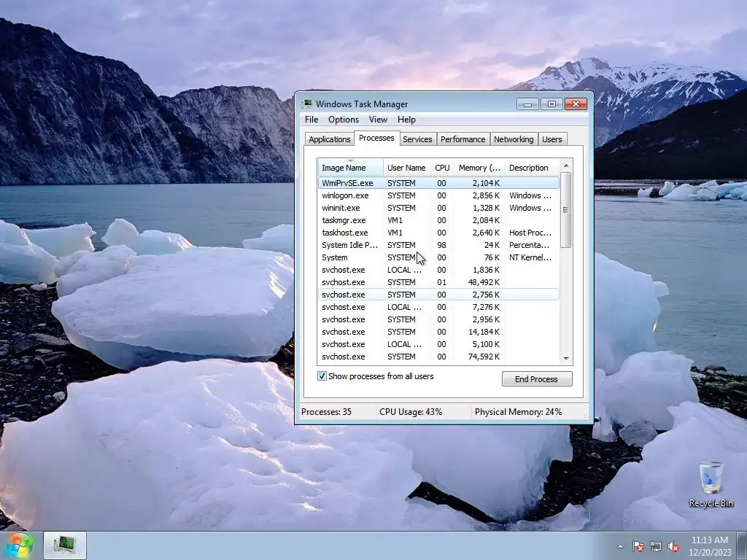Click the Percenta... description cell
The width and height of the screenshot is (747, 560).
coord(530,245)
